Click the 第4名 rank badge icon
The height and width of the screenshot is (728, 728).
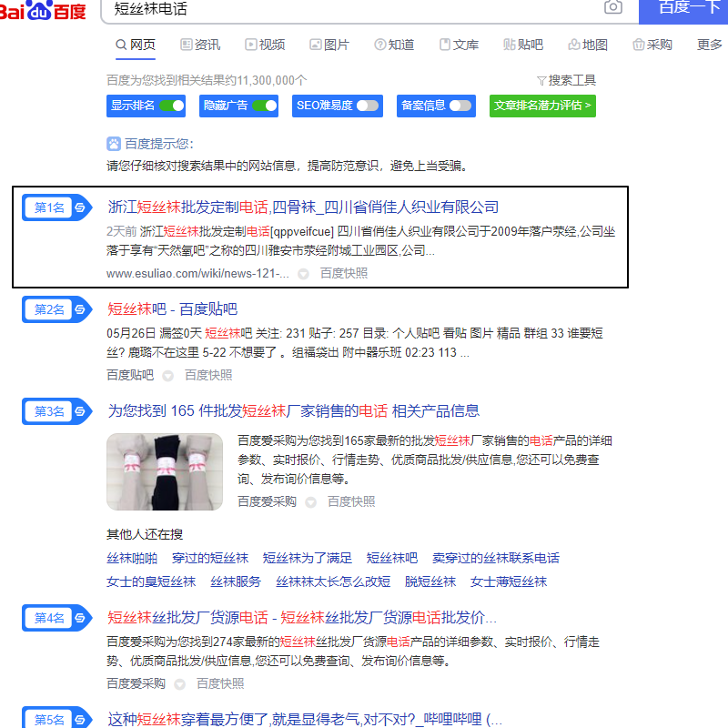pyautogui.click(x=57, y=618)
